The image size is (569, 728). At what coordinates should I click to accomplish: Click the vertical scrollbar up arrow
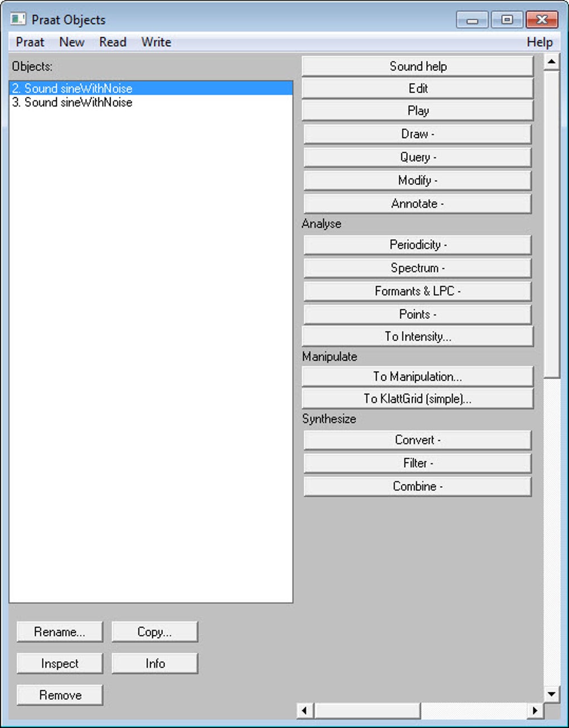pyautogui.click(x=552, y=61)
